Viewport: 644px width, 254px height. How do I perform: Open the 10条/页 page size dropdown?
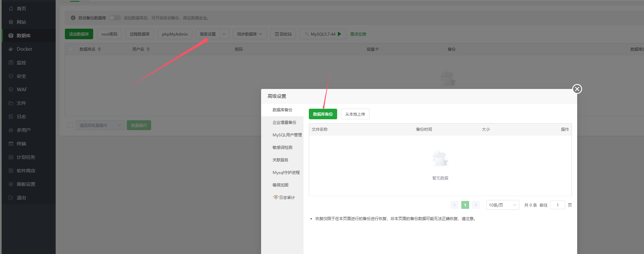(x=502, y=205)
